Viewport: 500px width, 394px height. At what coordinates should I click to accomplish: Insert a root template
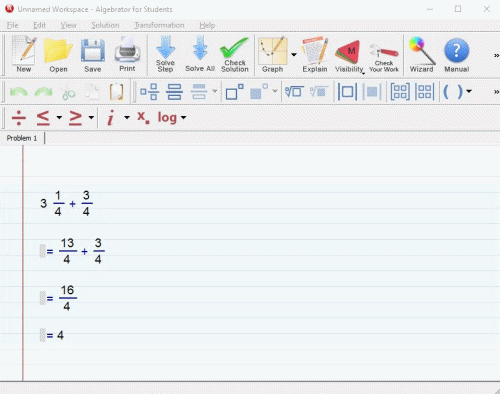tap(294, 92)
